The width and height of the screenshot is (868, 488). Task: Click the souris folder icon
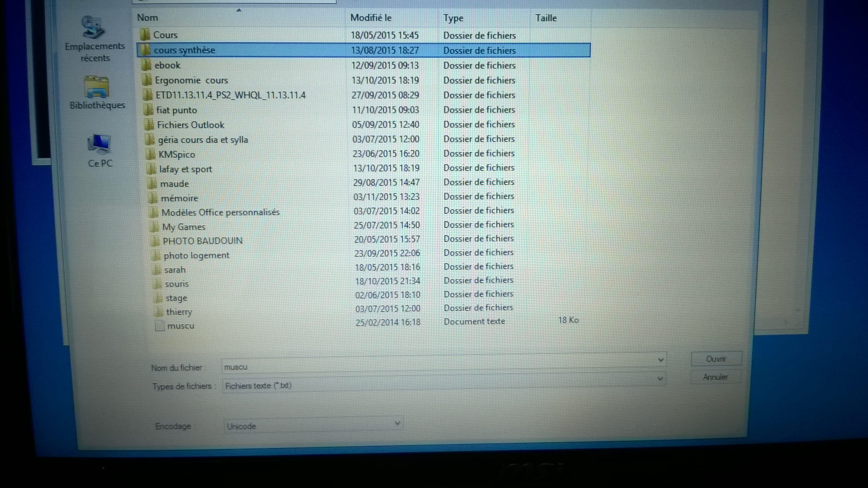158,284
